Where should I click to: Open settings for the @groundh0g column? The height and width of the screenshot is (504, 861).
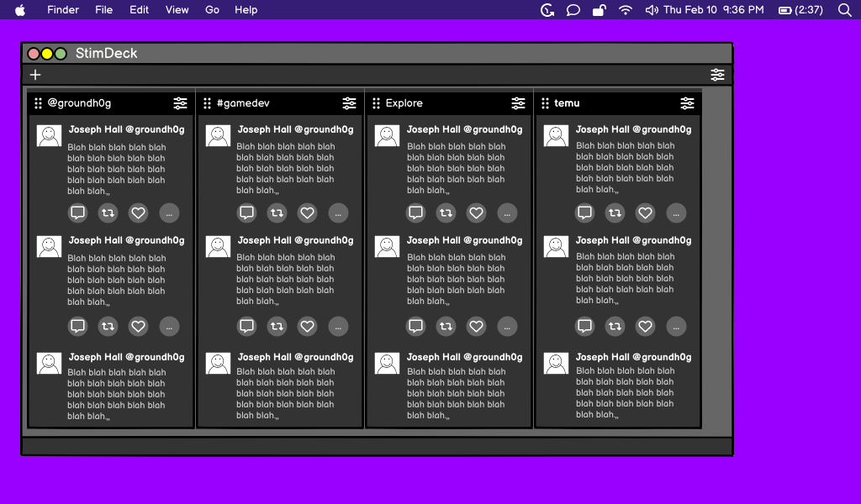pyautogui.click(x=181, y=103)
